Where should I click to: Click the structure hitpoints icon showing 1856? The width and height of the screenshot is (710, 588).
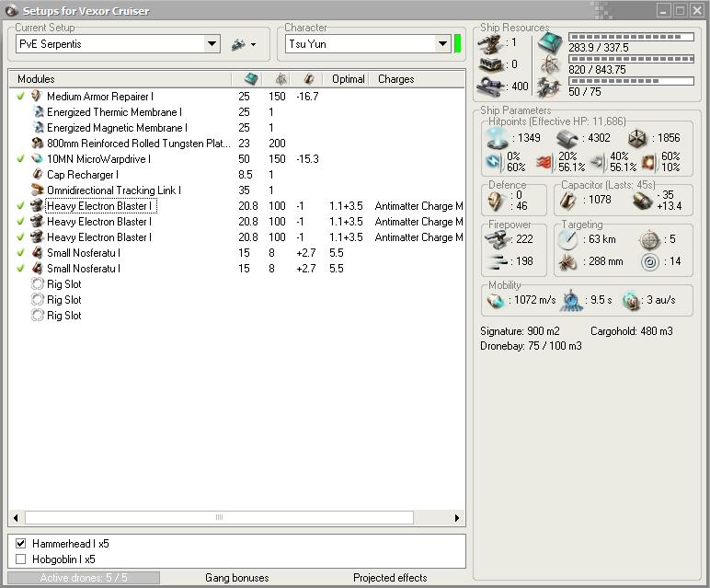(x=637, y=138)
